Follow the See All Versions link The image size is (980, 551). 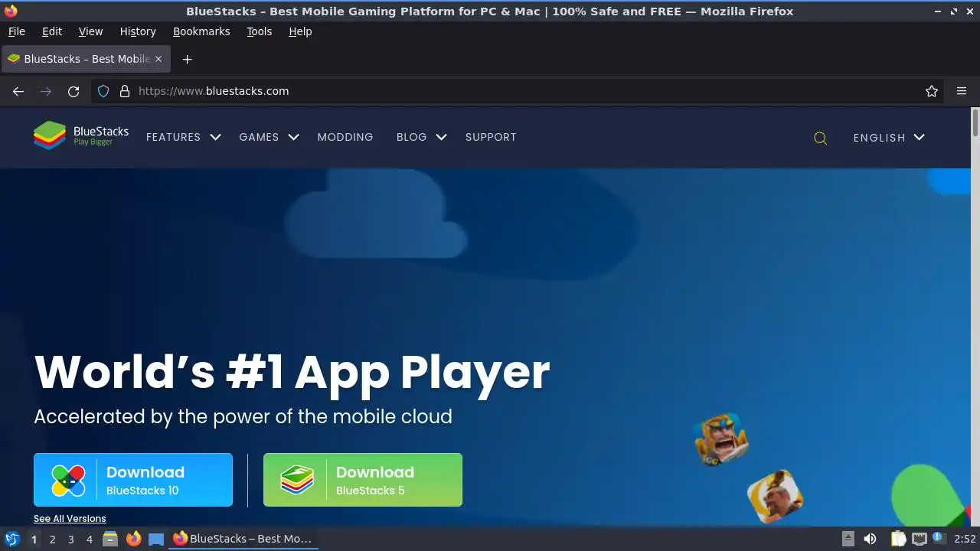pyautogui.click(x=70, y=519)
